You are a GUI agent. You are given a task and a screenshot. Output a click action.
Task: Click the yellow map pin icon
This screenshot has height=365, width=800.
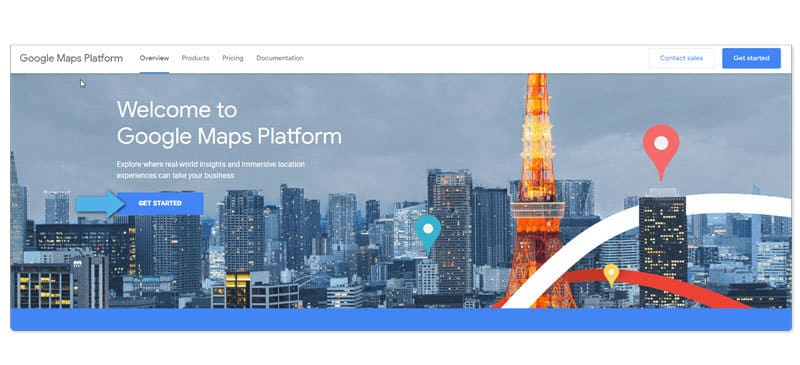[611, 275]
